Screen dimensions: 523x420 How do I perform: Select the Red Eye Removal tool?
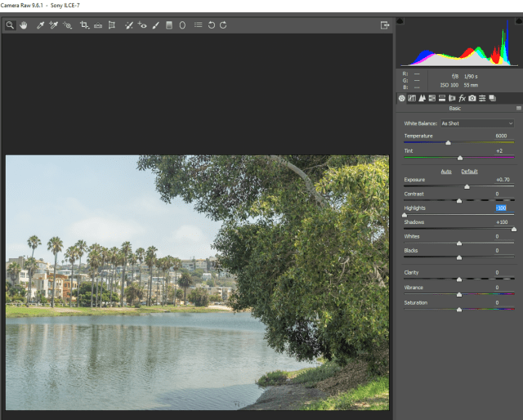pos(142,25)
